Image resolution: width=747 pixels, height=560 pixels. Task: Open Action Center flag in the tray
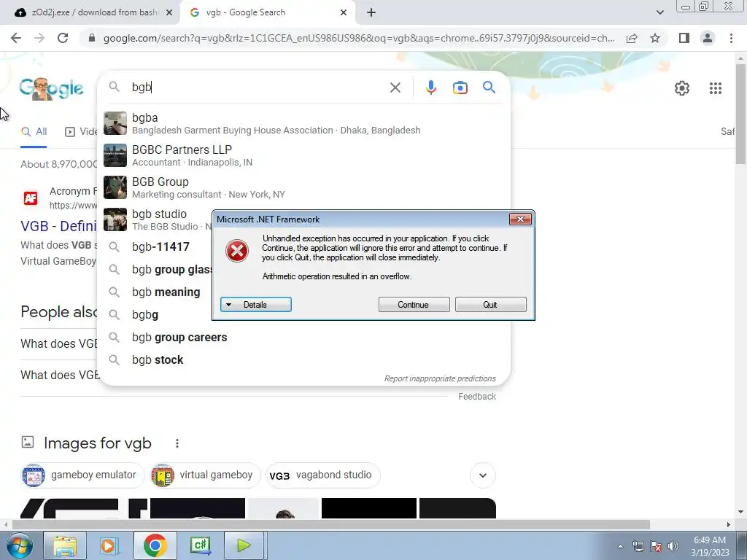pyautogui.click(x=656, y=546)
